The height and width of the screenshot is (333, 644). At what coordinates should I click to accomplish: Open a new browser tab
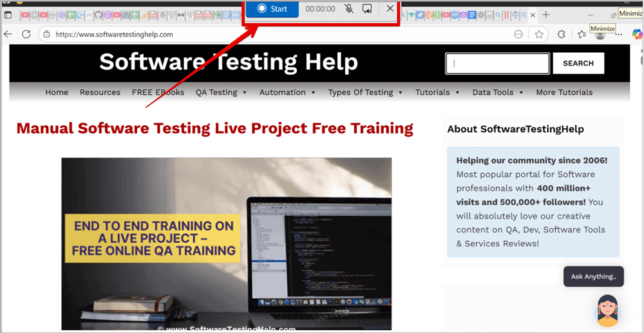click(546, 15)
